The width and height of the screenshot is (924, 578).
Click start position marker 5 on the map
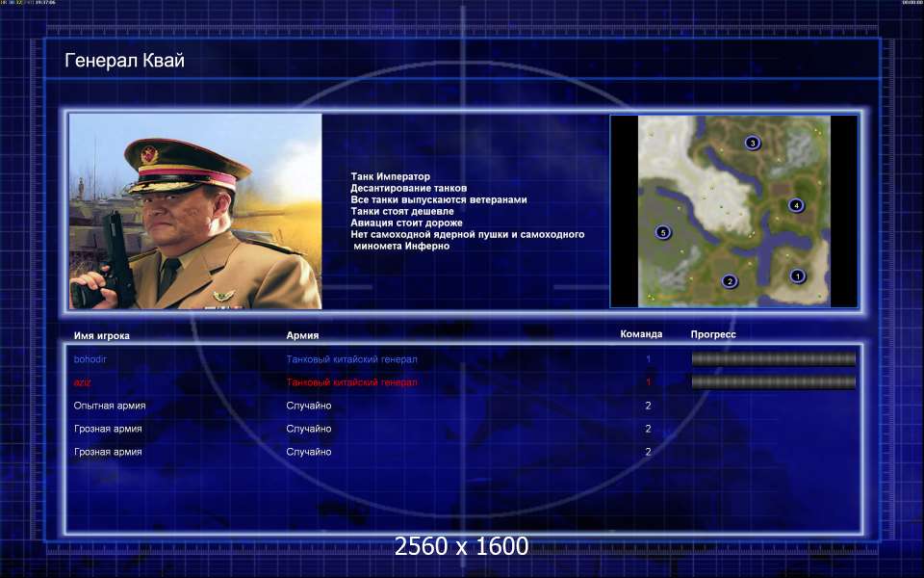click(x=663, y=232)
